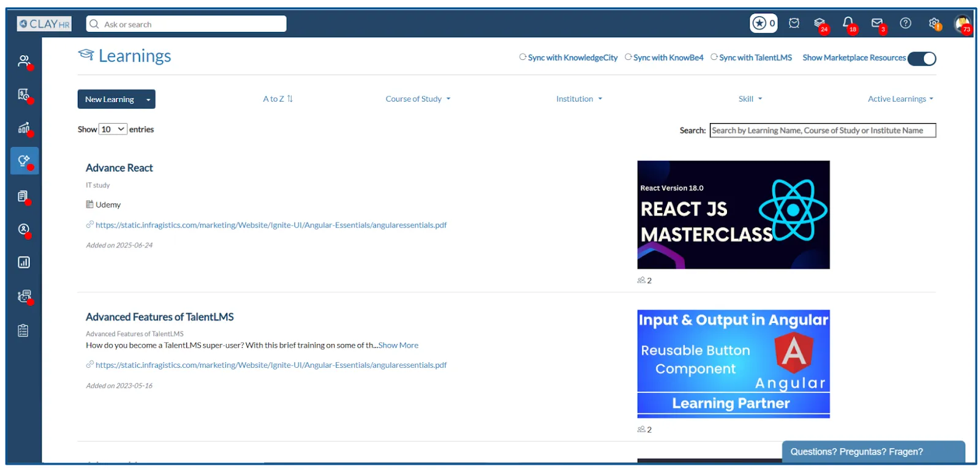Open the documents sidebar icon
980x470 pixels.
[x=23, y=196]
